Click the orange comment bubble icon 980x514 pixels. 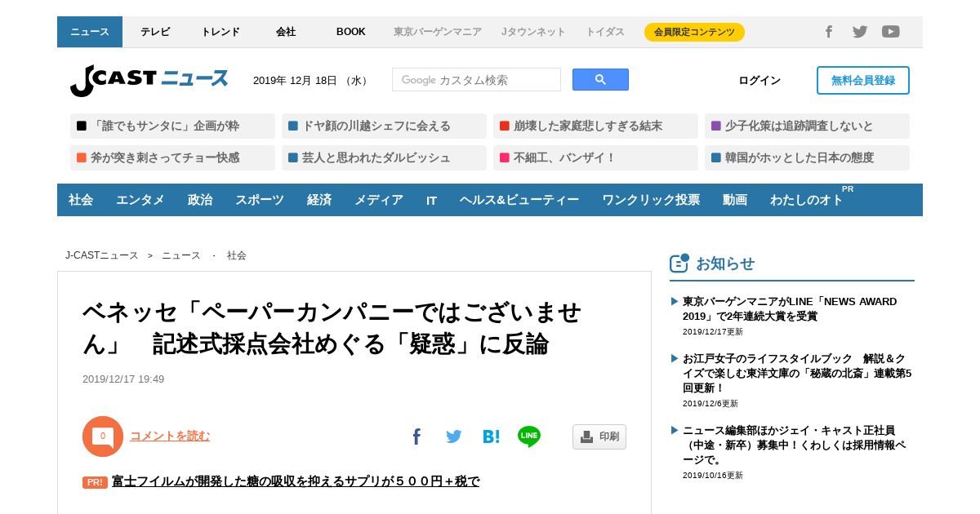(x=103, y=436)
